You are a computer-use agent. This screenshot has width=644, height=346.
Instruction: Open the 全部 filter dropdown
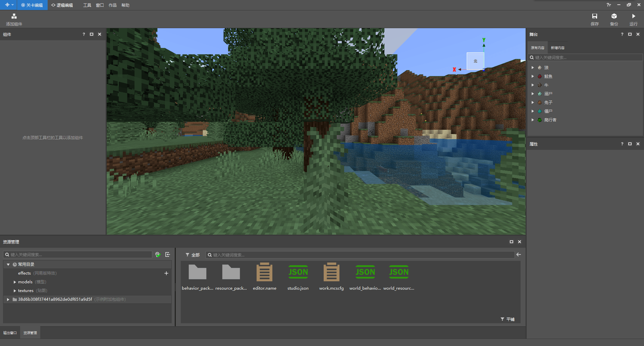pyautogui.click(x=193, y=255)
